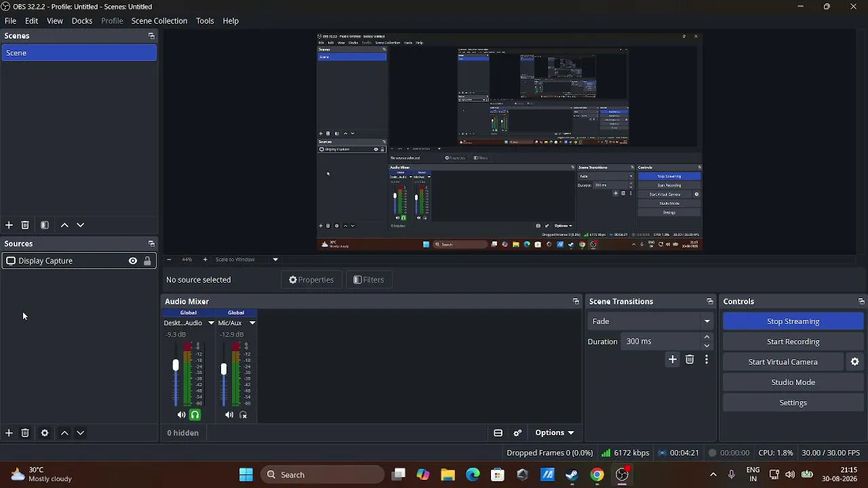868x488 pixels.
Task: Enter Studio Mode
Action: pyautogui.click(x=793, y=382)
